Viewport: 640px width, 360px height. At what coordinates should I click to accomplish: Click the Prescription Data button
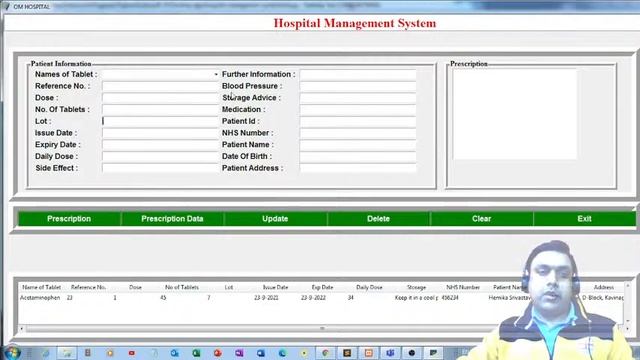(x=172, y=219)
